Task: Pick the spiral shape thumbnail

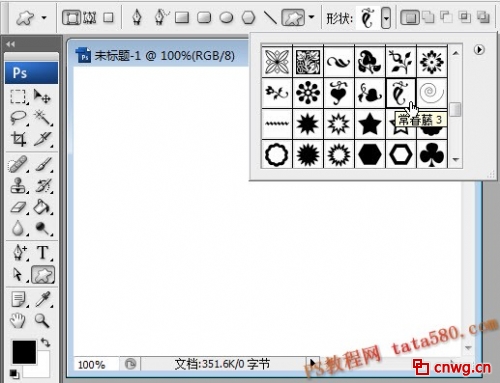Action: point(432,93)
